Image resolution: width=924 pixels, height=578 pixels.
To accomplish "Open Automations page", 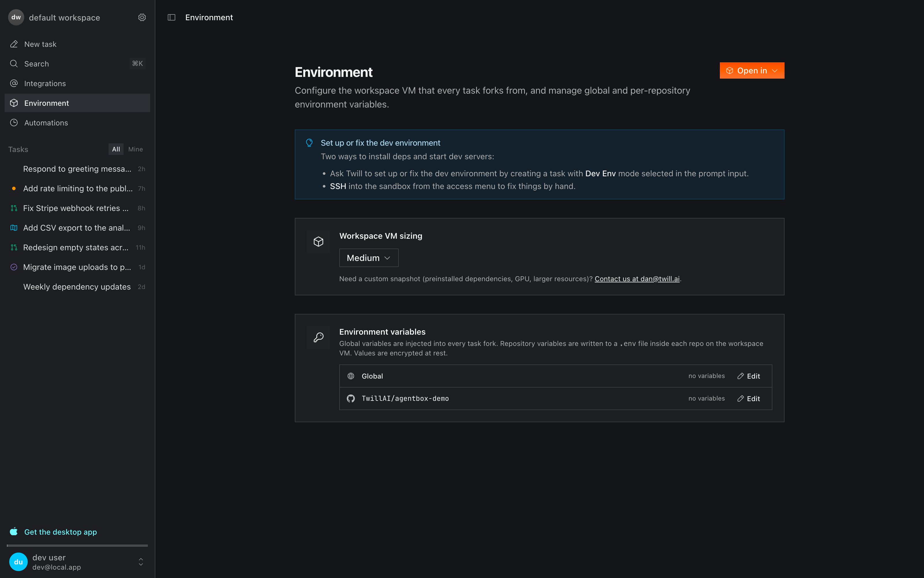I will tap(77, 123).
